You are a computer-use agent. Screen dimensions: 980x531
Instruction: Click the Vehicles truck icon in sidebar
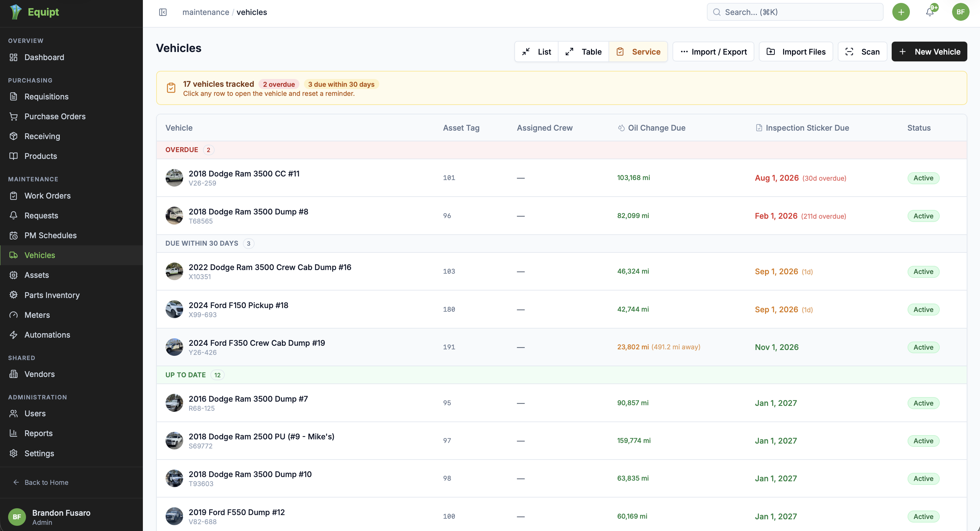click(x=14, y=255)
